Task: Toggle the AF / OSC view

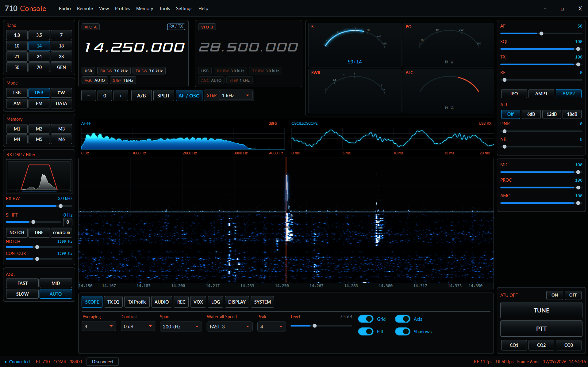Action: (x=189, y=96)
